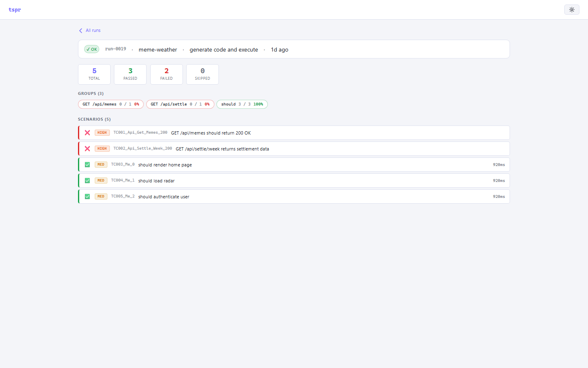Click the OK status badge
This screenshot has width=588, height=368.
click(92, 49)
